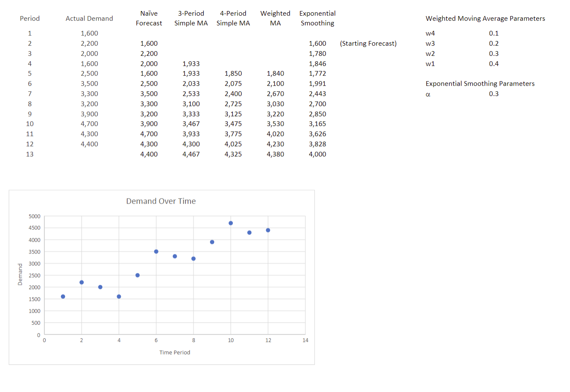Click the w1 label cell

coord(430,64)
